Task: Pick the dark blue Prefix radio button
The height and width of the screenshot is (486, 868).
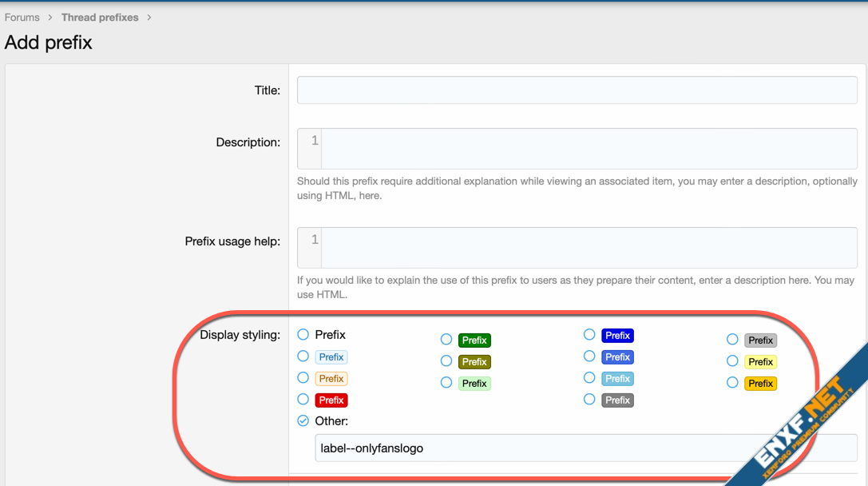Action: click(589, 335)
